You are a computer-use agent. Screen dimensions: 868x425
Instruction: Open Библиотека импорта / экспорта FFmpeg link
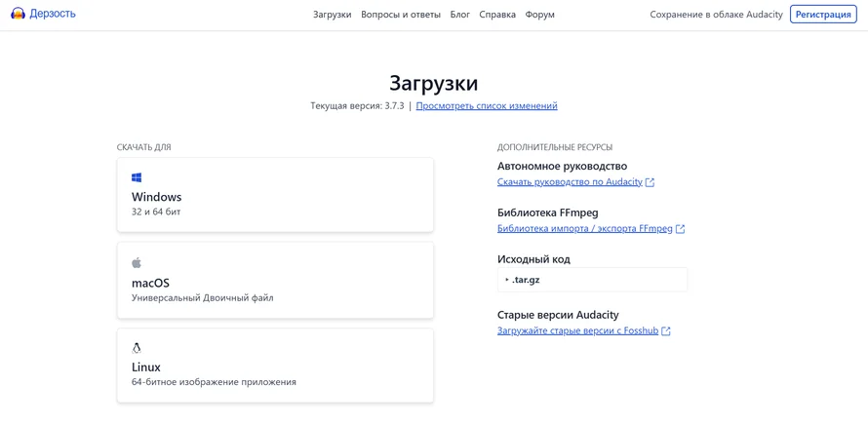pyautogui.click(x=585, y=228)
